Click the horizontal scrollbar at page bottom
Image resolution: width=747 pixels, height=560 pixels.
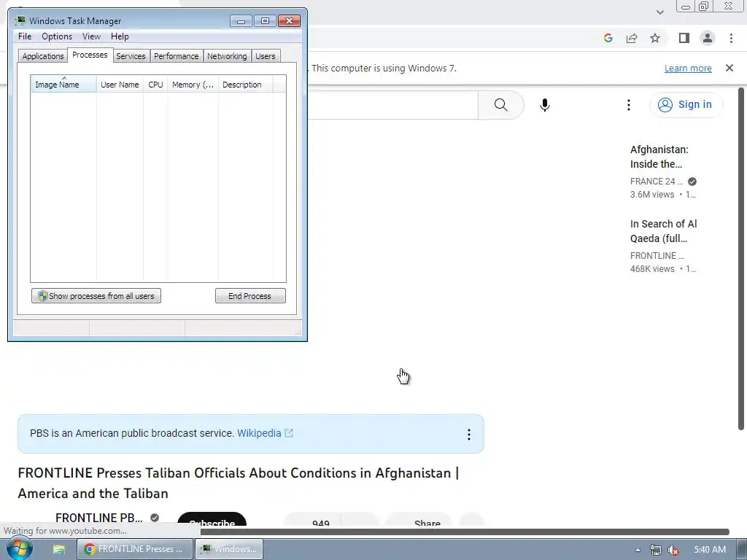tap(465, 532)
